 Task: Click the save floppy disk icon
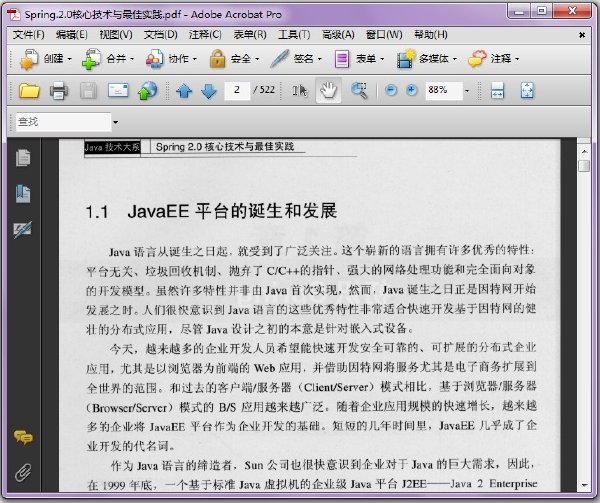(x=88, y=91)
